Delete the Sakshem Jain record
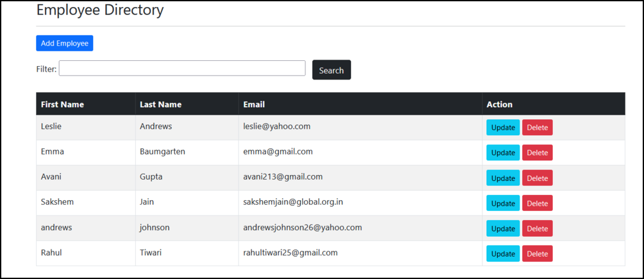Screen dimensions: 644x279 (538, 203)
